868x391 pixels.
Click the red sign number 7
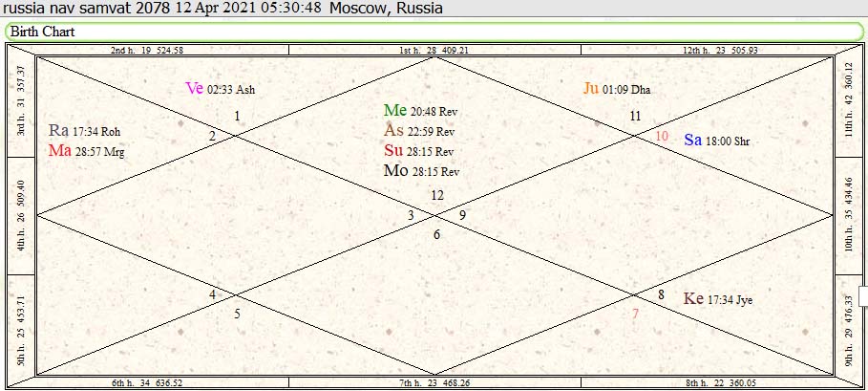[x=635, y=314]
